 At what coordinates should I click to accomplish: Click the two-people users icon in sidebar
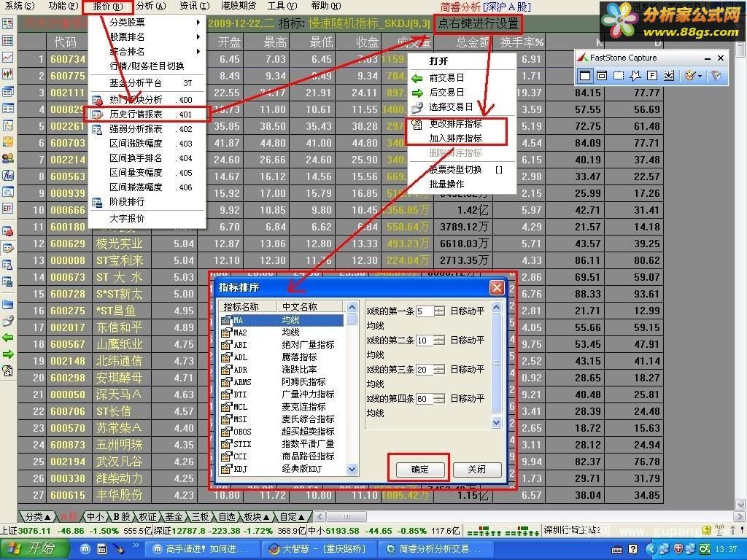(7, 158)
